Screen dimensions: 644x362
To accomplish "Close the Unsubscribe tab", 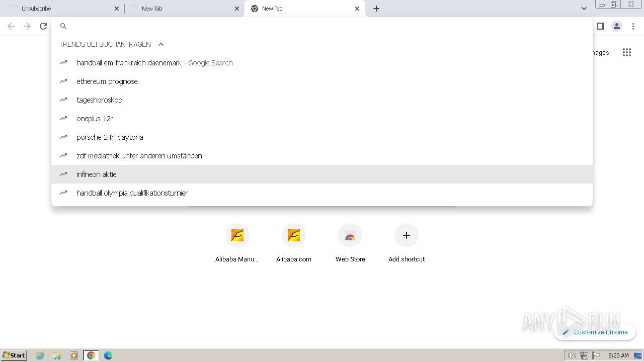I will point(117,9).
